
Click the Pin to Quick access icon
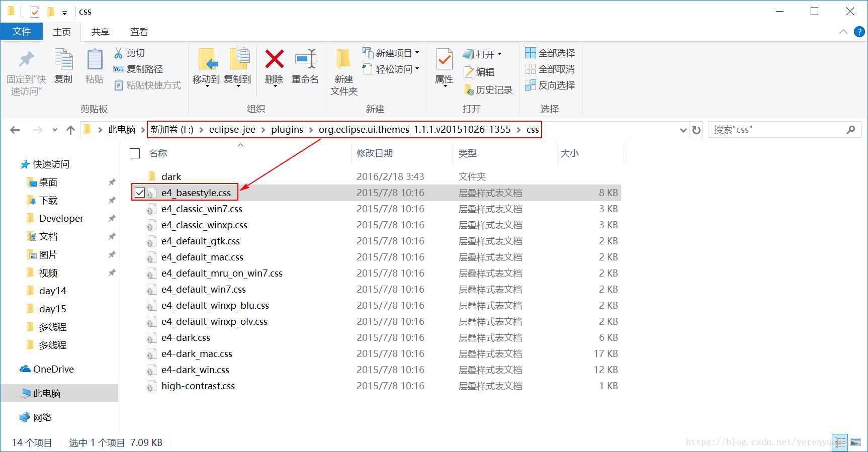pyautogui.click(x=26, y=60)
